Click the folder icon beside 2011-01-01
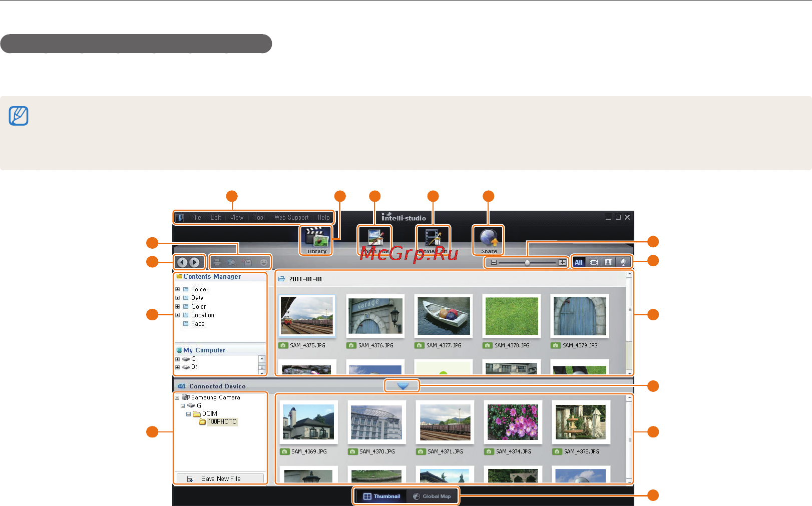This screenshot has width=812, height=506. [281, 279]
